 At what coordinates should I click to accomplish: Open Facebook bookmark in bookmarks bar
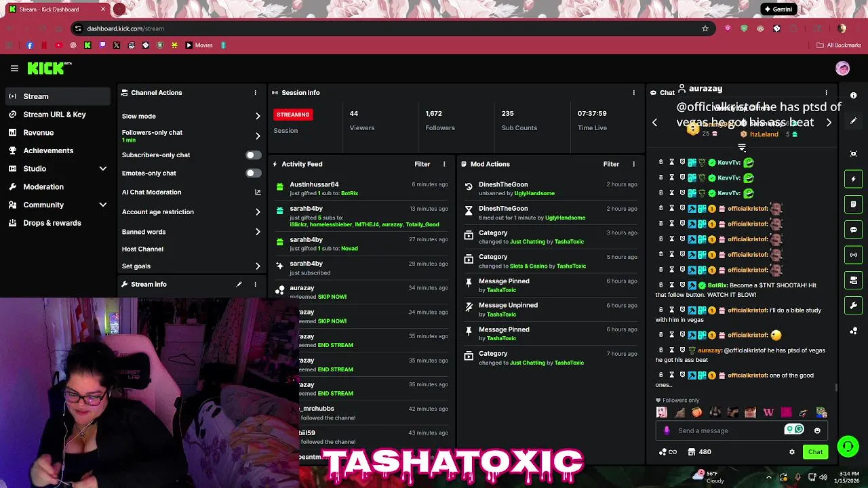(x=29, y=45)
